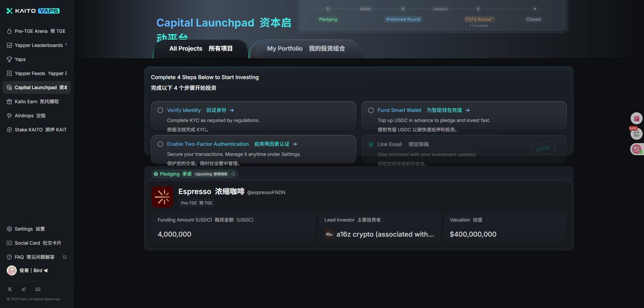The height and width of the screenshot is (308, 644).
Task: Switch to the All Projects tab
Action: point(201,49)
